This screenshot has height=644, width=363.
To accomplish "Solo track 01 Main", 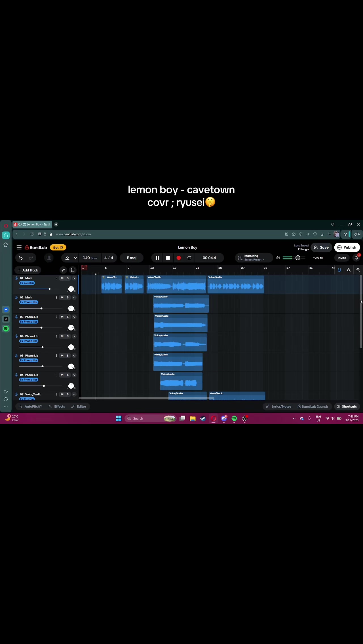I will pyautogui.click(x=67, y=278).
